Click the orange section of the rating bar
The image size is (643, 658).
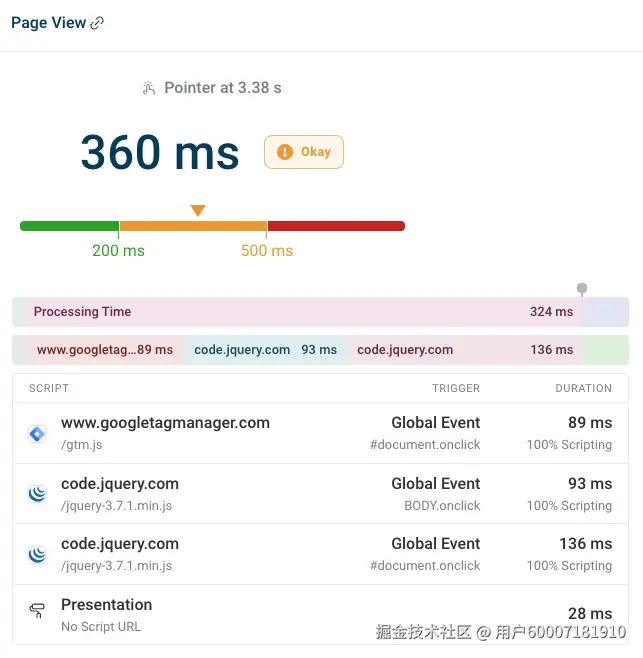coord(193,226)
